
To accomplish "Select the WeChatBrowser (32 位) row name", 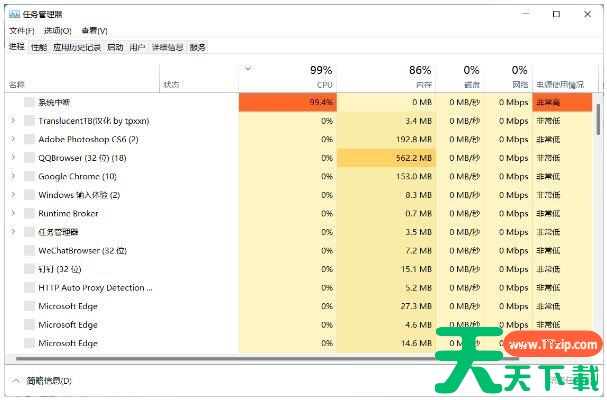I will (x=82, y=251).
